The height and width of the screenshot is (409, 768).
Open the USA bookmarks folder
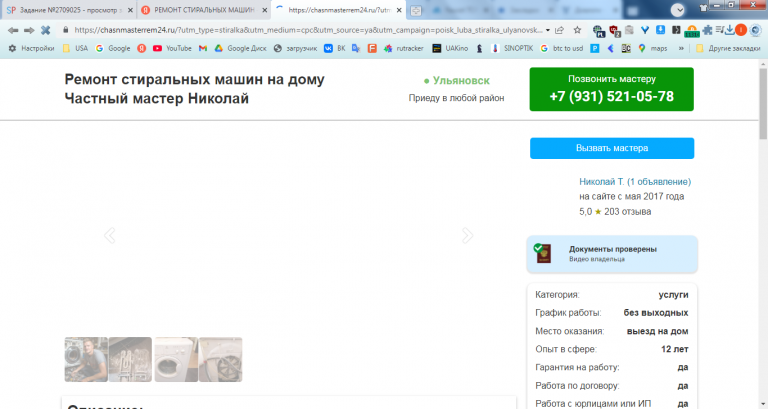(x=75, y=48)
